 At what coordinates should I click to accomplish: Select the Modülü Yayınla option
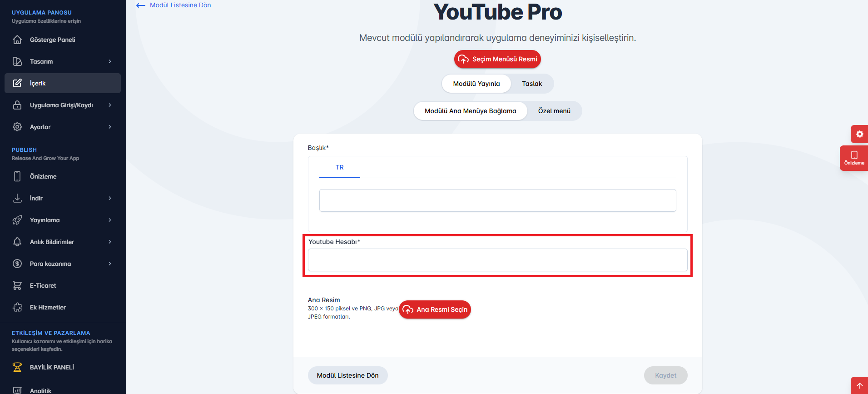[x=476, y=84]
